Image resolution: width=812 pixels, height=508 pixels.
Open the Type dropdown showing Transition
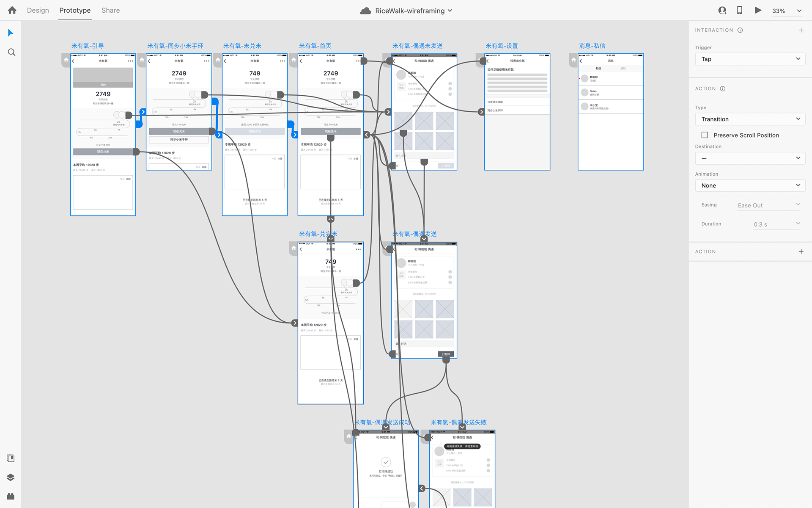pyautogui.click(x=750, y=119)
